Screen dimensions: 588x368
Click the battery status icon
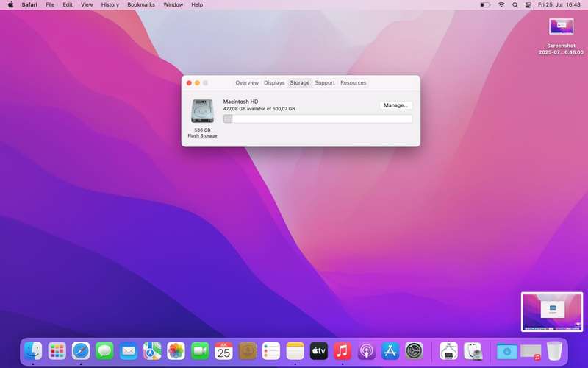485,5
